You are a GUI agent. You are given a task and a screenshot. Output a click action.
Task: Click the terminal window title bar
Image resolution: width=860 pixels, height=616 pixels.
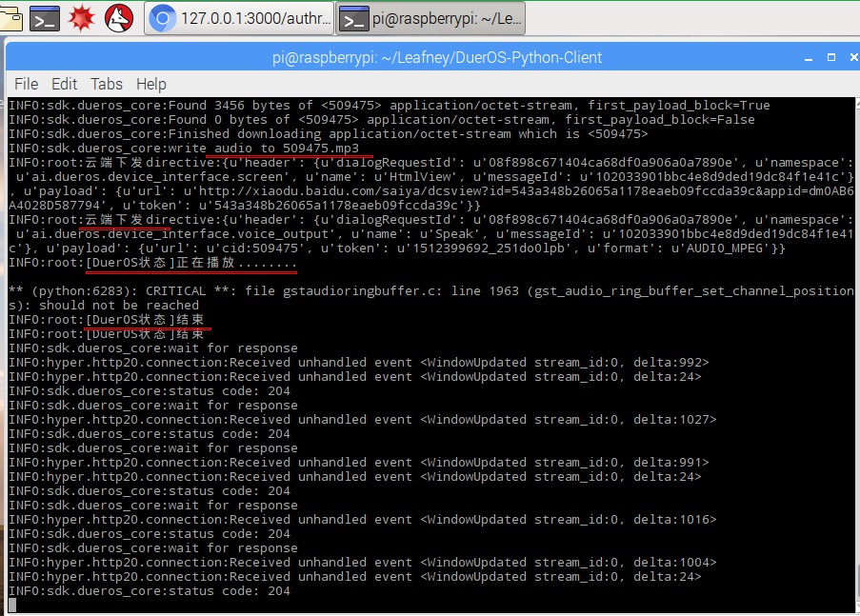point(436,57)
